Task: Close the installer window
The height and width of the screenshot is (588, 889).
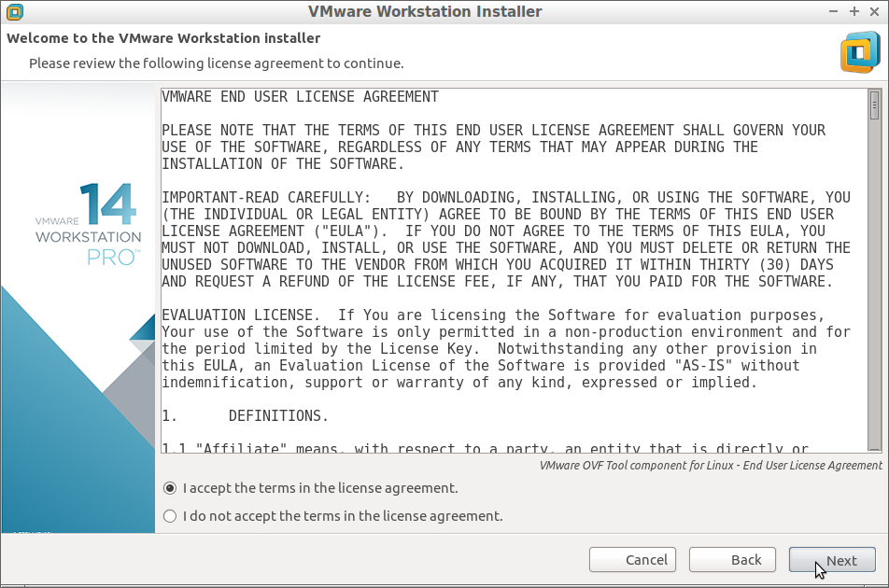Action: 874,11
